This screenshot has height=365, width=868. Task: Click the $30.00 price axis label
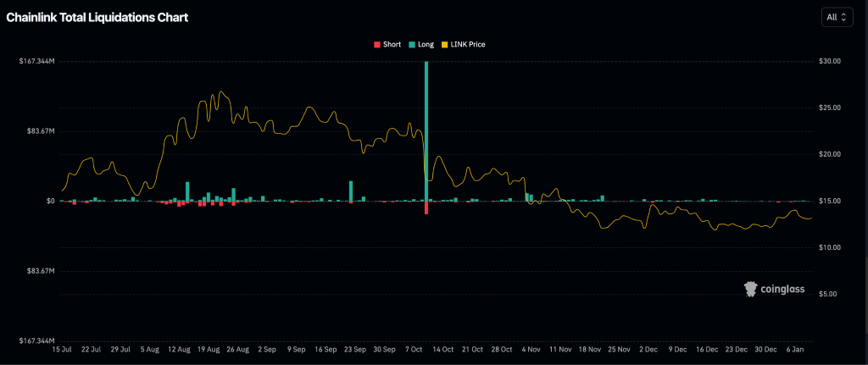[x=830, y=61]
